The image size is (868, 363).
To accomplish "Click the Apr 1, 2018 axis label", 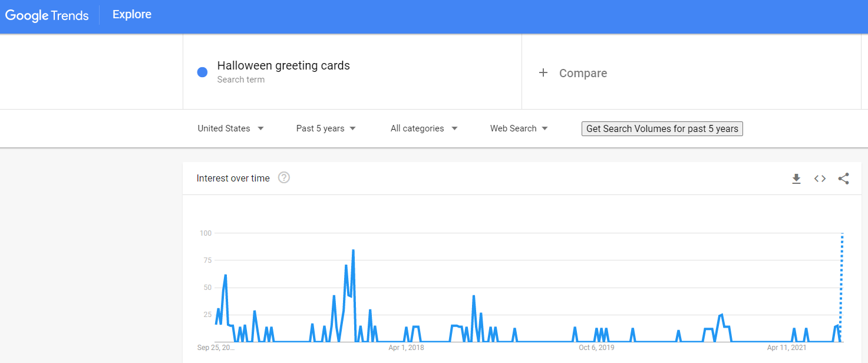I will pyautogui.click(x=406, y=348).
